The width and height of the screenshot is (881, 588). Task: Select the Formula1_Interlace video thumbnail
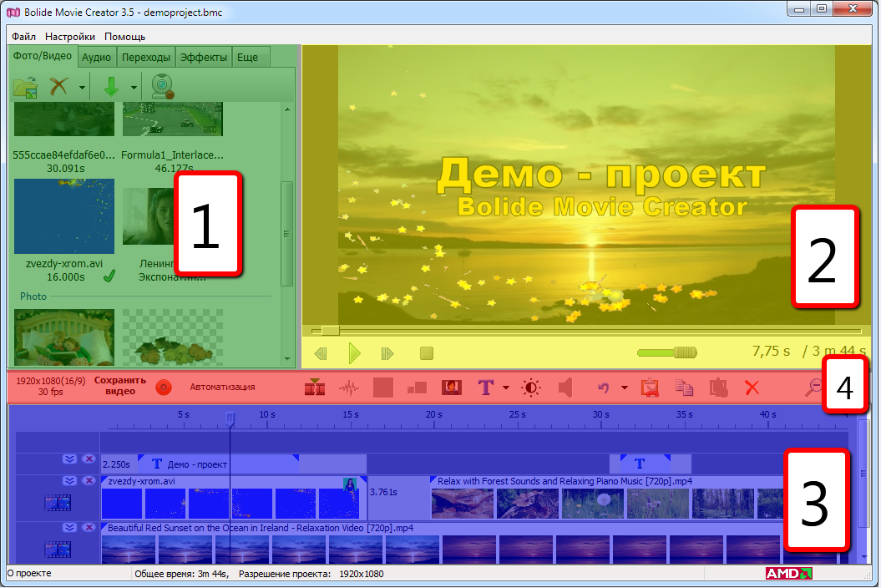(x=173, y=119)
